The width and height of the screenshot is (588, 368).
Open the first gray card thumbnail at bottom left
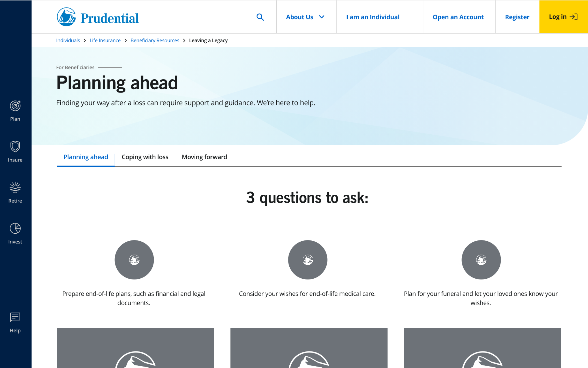[136, 348]
